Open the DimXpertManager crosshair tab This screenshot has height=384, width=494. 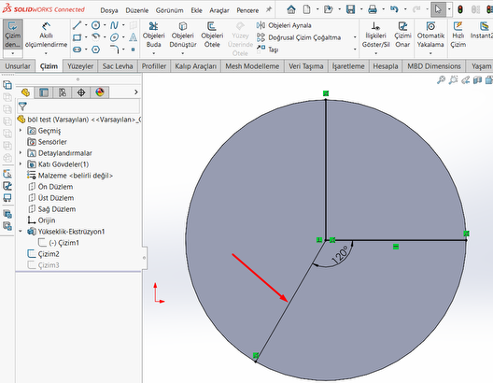click(x=81, y=92)
